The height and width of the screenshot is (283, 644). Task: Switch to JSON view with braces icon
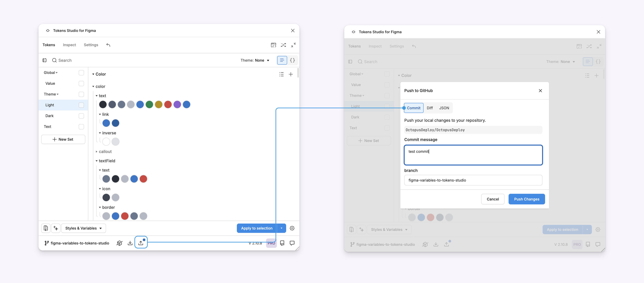(x=292, y=60)
